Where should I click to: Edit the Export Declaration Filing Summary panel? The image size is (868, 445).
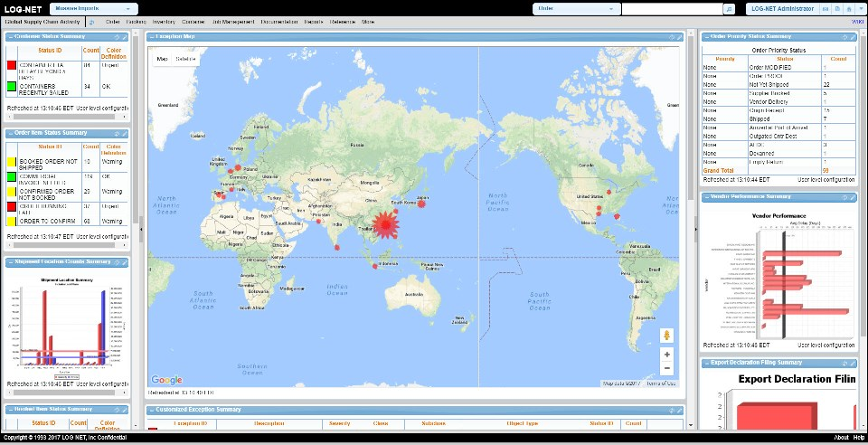(x=853, y=363)
